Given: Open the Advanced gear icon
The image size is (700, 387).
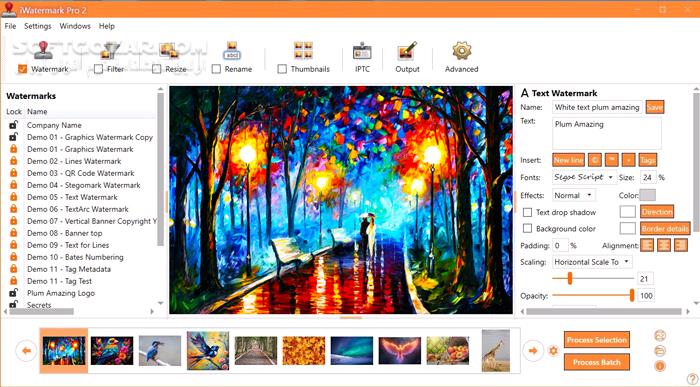Looking at the screenshot, I should [462, 50].
